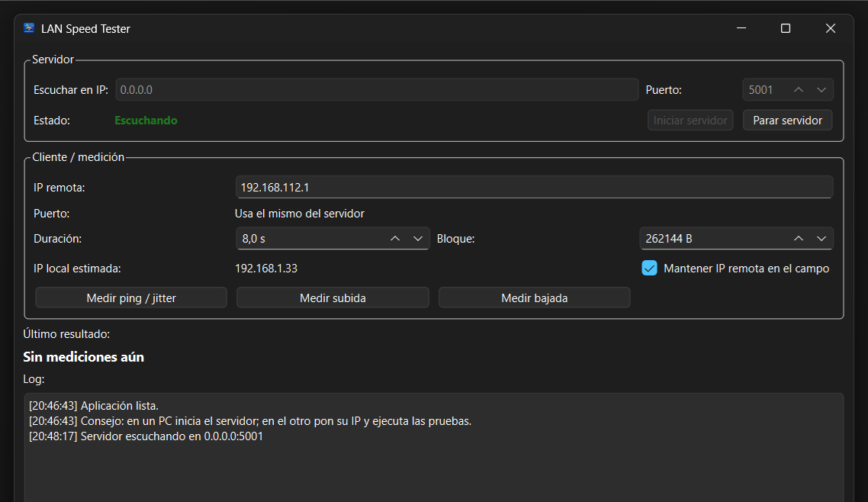The height and width of the screenshot is (502, 868).
Task: Click the LAN Speed Tester app icon
Action: (29, 29)
